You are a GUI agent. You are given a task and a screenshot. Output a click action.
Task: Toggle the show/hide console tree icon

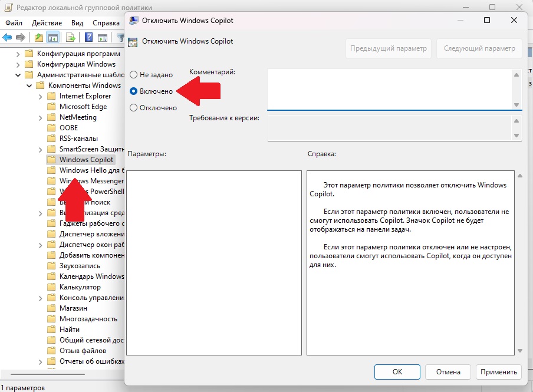pyautogui.click(x=53, y=38)
